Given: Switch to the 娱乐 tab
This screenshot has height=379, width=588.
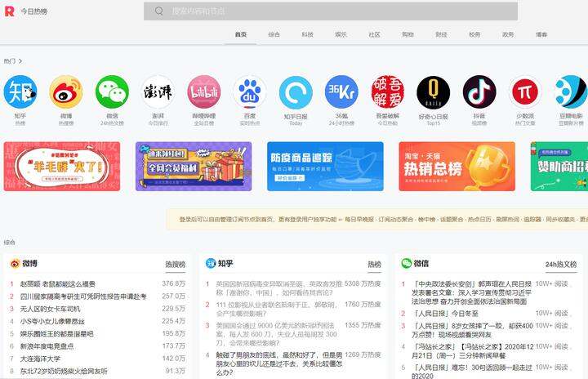Looking at the screenshot, I should point(341,34).
